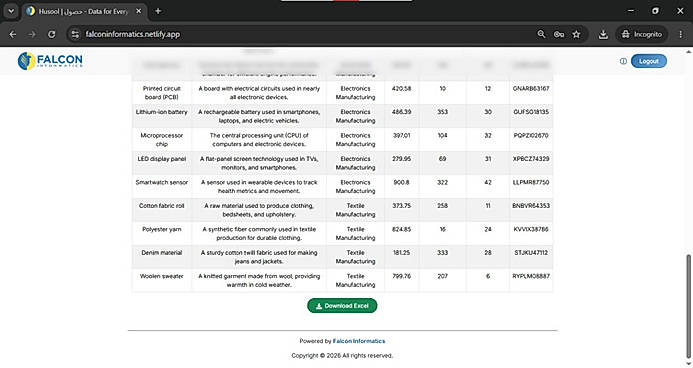The width and height of the screenshot is (693, 368).
Task: Click the copyright notice text
Action: pos(342,355)
